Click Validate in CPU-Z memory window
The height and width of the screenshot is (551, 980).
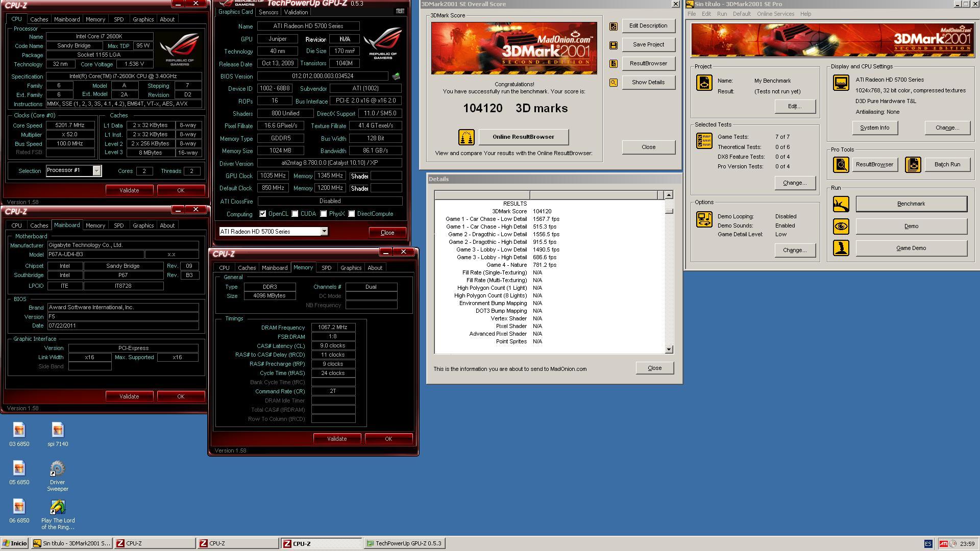pos(337,439)
